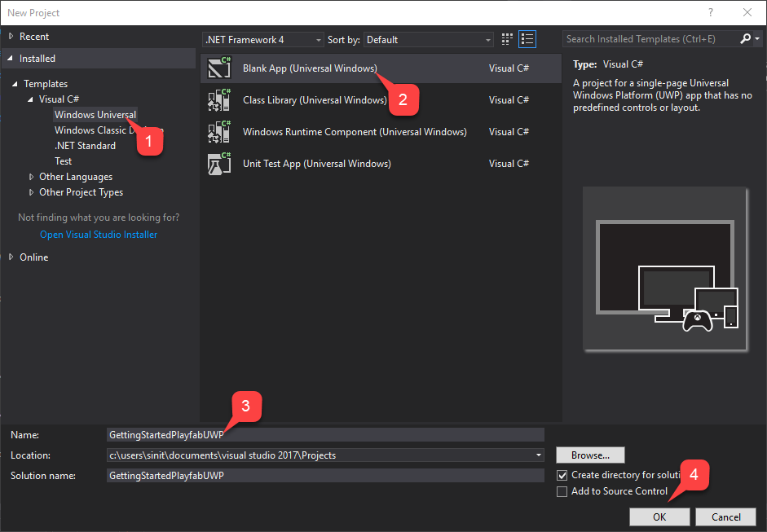Switch to list view mode

coord(527,38)
